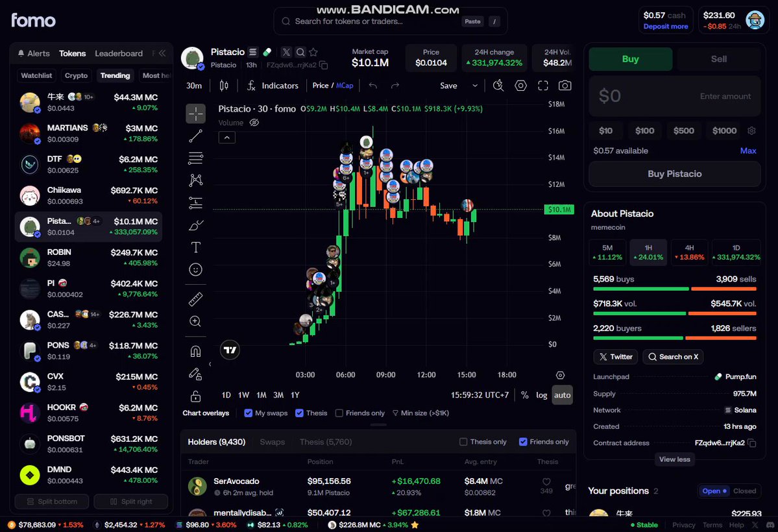Show the hidden Volume indicator
Viewport: 778px width, 532px height.
pyautogui.click(x=254, y=123)
